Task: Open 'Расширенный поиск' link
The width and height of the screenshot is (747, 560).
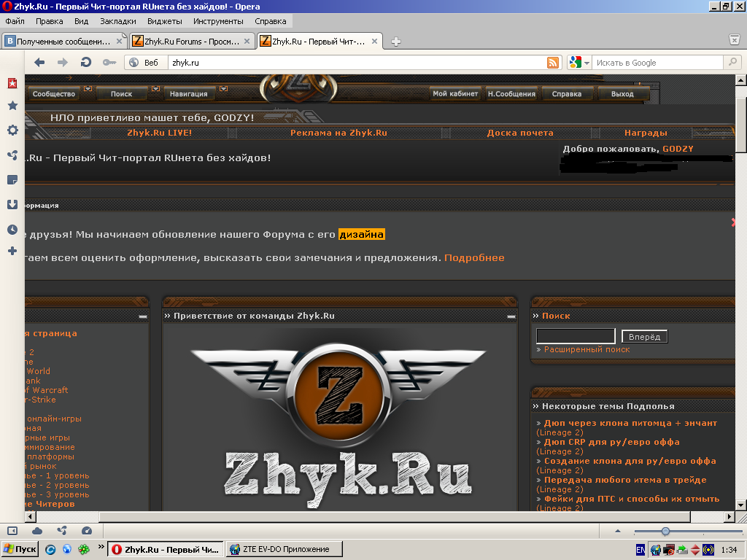Action: [x=587, y=349]
